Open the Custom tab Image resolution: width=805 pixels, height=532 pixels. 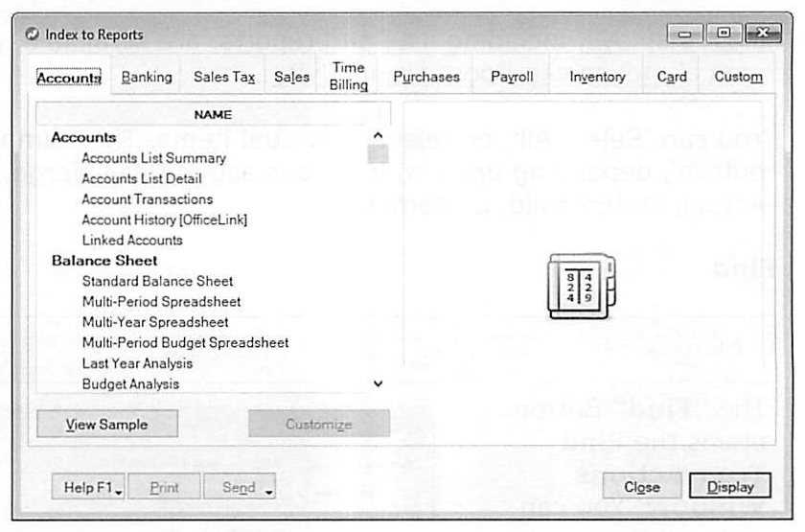point(738,77)
